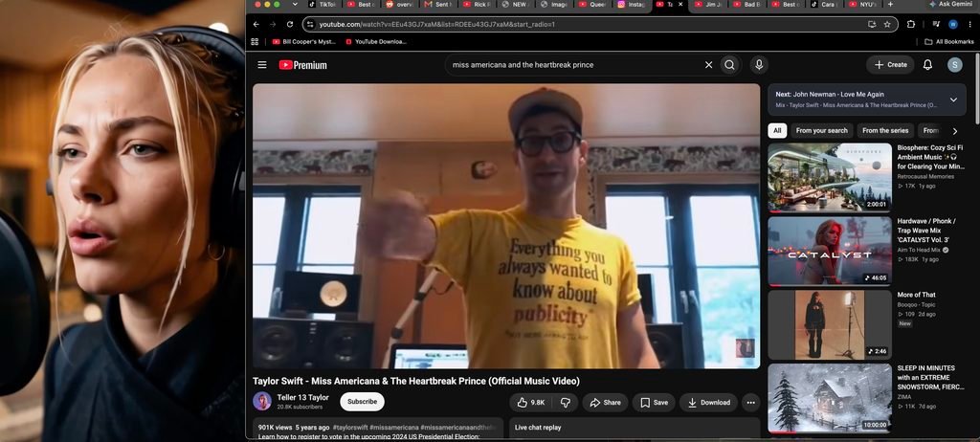Click the search field with miss americana text
Viewport: 980px width, 442px height.
[575, 65]
